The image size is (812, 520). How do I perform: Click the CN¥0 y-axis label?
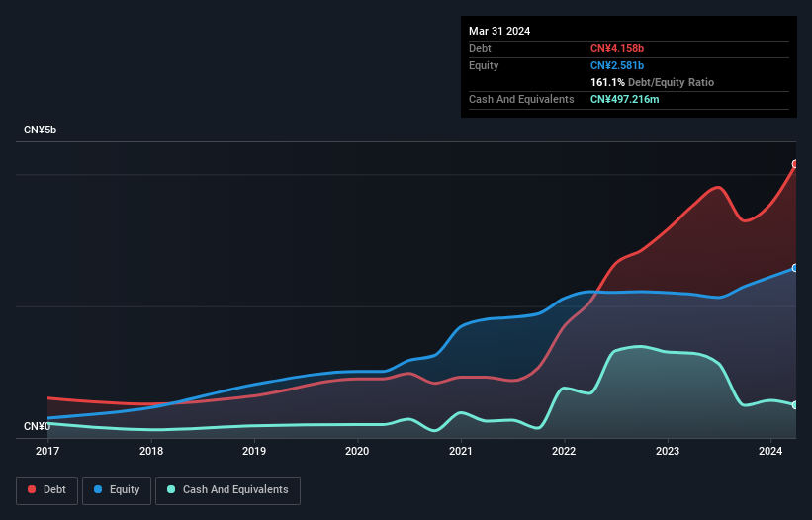point(37,426)
